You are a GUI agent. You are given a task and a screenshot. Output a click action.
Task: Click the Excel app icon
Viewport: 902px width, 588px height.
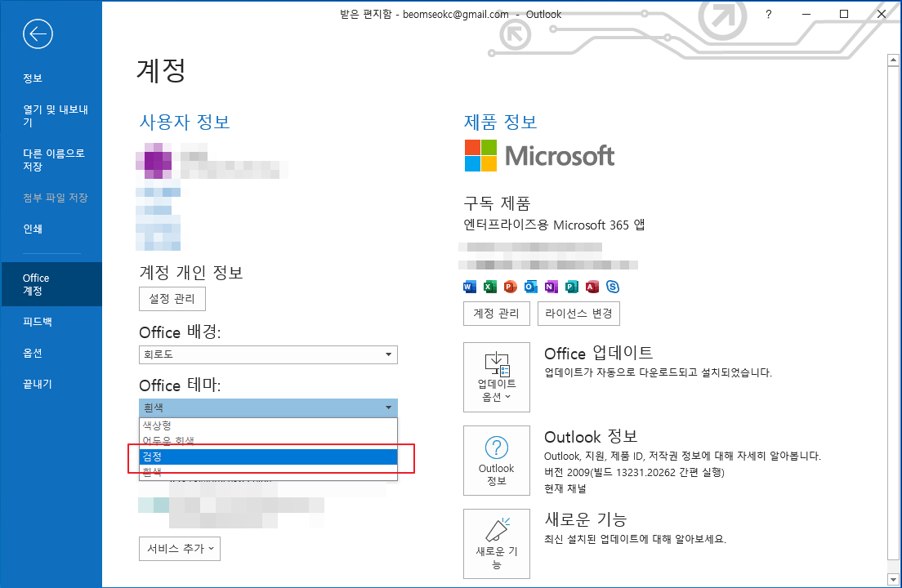click(x=490, y=287)
